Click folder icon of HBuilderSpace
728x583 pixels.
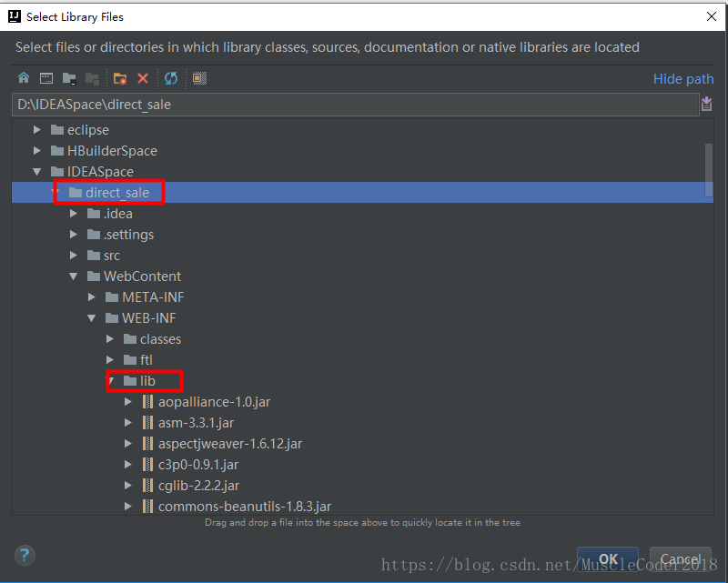pos(57,150)
